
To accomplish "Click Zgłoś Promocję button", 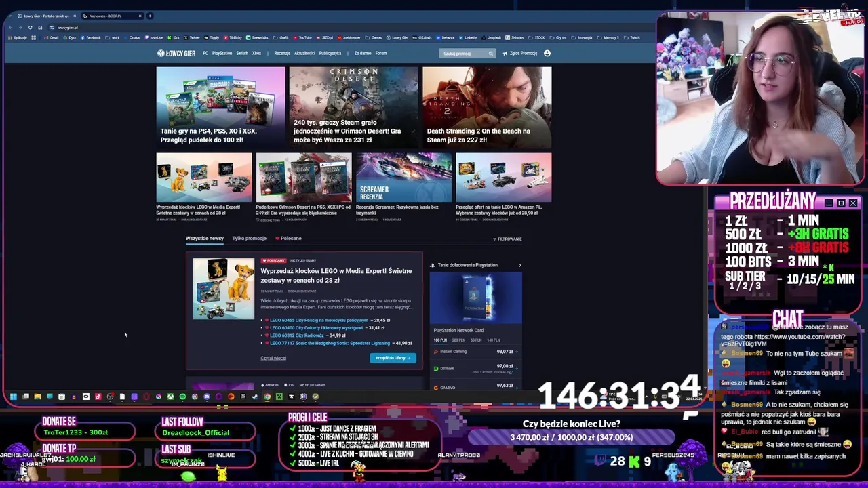I will click(519, 53).
